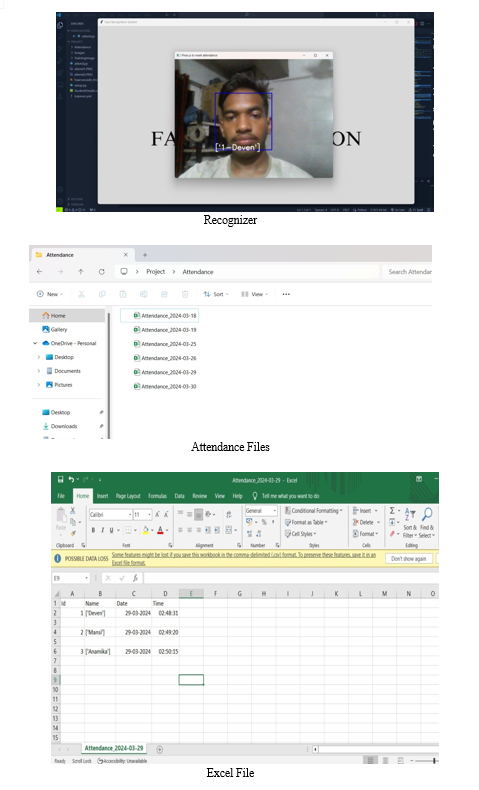Select cell containing ['Anamika']
The image size is (479, 790).
pos(100,651)
